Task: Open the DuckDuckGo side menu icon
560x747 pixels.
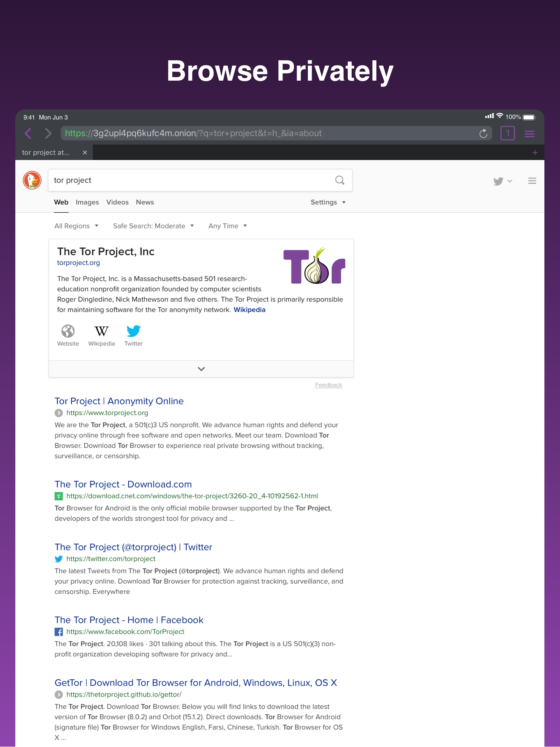Action: point(532,181)
